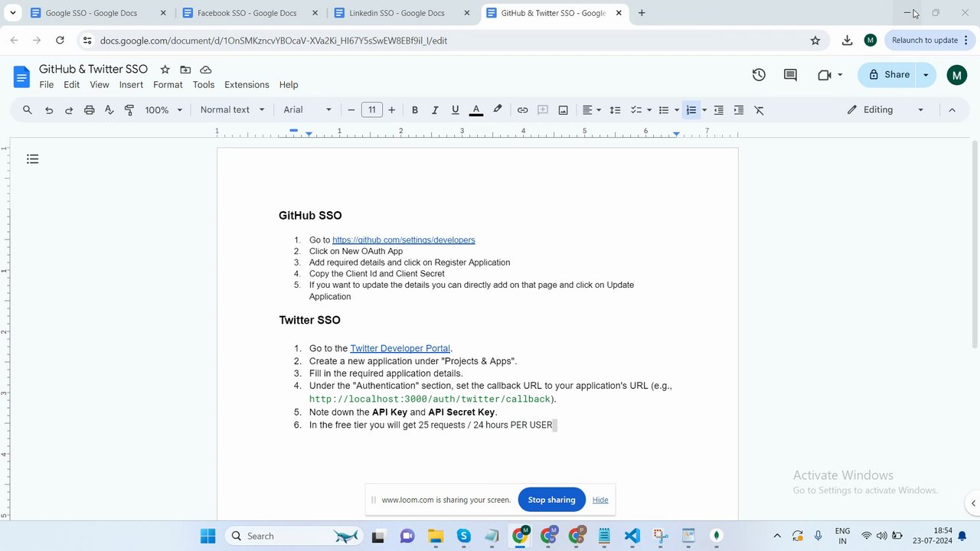Image resolution: width=980 pixels, height=551 pixels.
Task: Open version history clock icon
Action: 759,75
